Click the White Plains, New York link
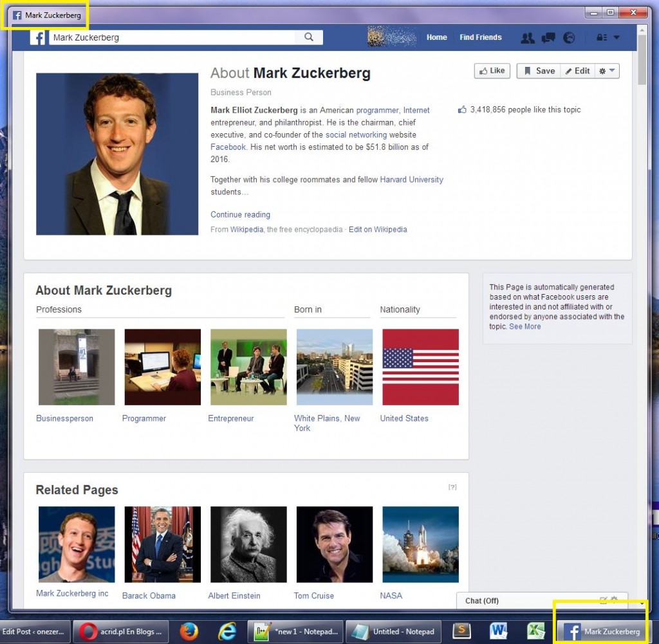The image size is (659, 644). click(x=327, y=423)
